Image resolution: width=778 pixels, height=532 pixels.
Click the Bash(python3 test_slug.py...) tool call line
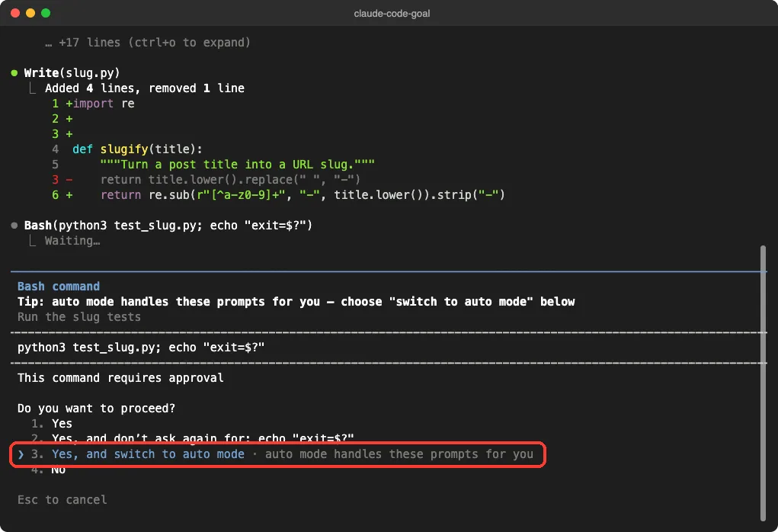pos(168,226)
